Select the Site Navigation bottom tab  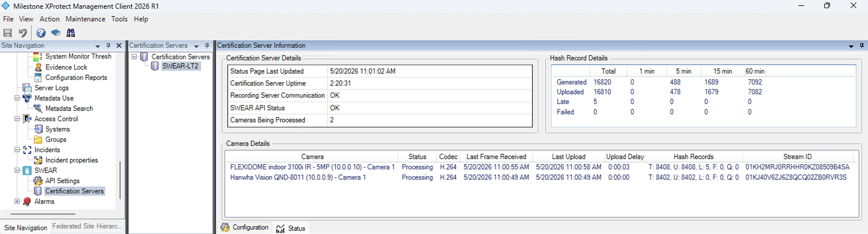point(26,228)
